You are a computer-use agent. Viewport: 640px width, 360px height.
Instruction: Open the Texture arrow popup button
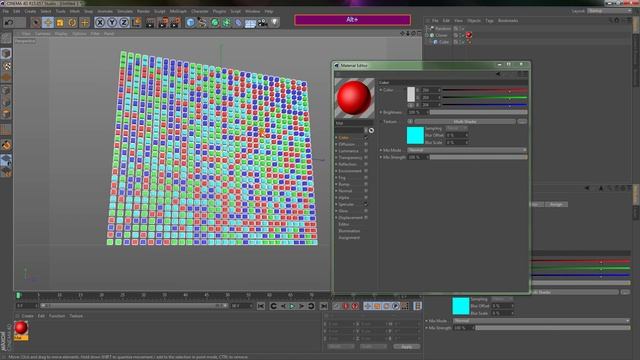pos(410,122)
